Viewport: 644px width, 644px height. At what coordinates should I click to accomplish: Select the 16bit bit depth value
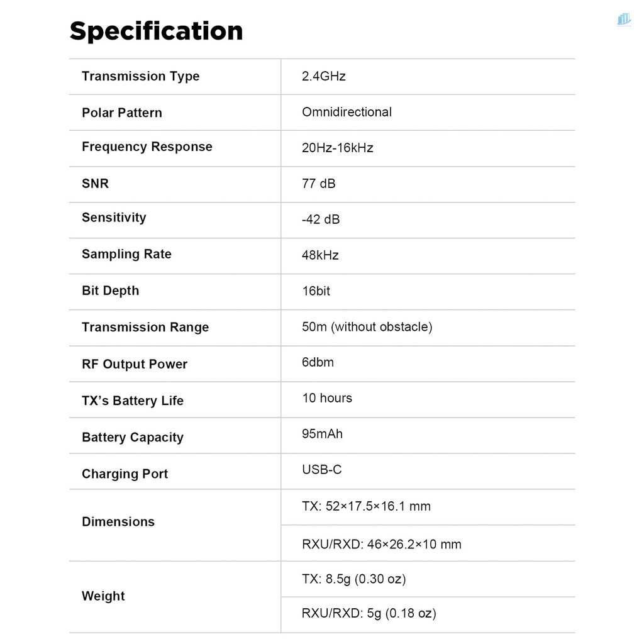point(316,291)
